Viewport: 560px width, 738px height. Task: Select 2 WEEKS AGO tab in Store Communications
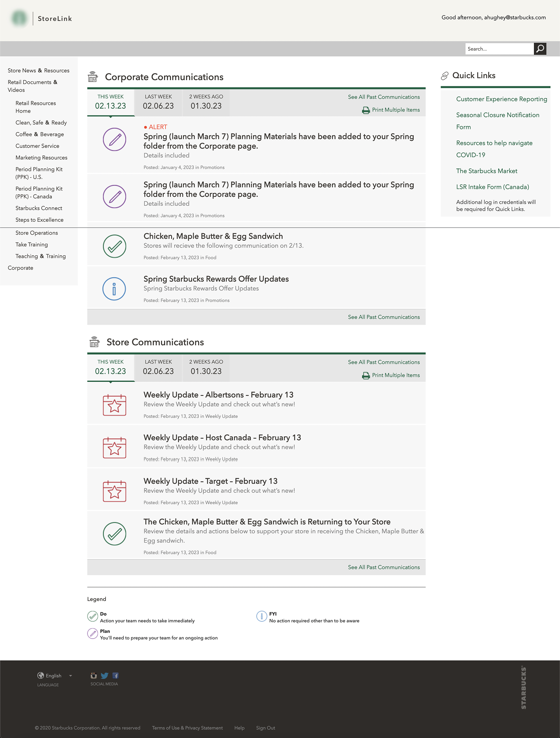tap(206, 368)
